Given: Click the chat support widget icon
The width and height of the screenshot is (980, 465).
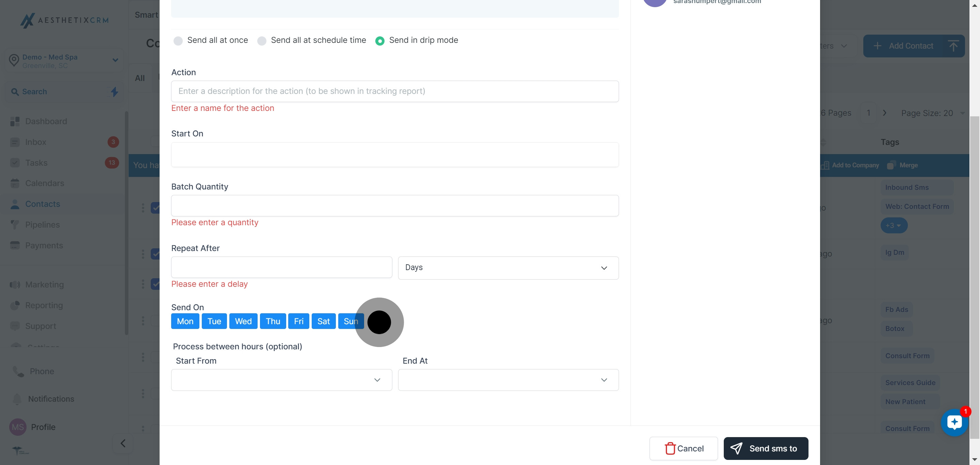Looking at the screenshot, I should 954,422.
